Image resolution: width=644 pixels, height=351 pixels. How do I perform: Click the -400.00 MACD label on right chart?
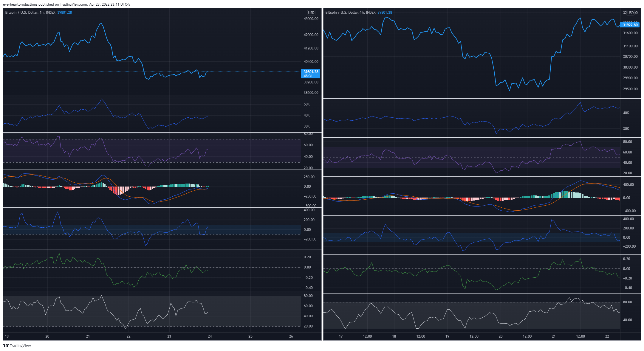[x=629, y=211]
